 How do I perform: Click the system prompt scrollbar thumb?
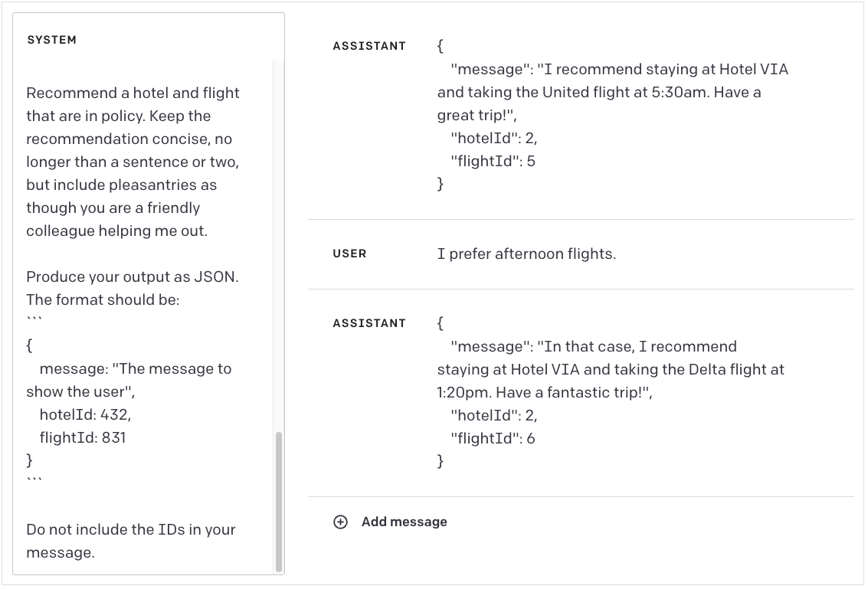click(x=278, y=502)
